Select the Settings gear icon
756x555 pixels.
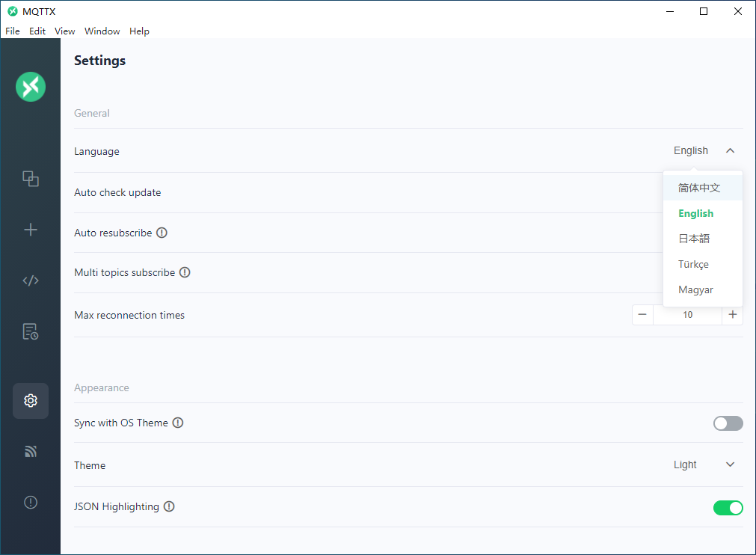[31, 401]
